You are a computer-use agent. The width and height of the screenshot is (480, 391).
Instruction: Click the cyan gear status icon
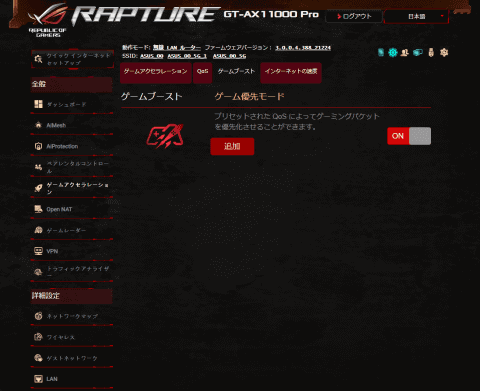pyautogui.click(x=393, y=52)
